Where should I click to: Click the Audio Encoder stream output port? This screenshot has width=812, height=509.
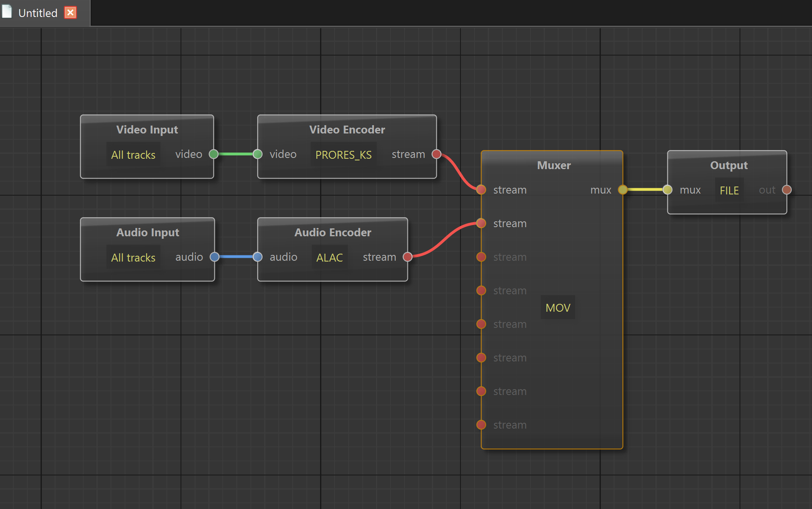(407, 257)
